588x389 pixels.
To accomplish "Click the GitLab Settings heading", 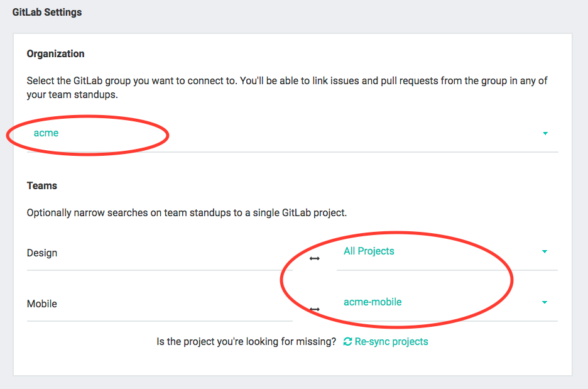I will tap(47, 13).
